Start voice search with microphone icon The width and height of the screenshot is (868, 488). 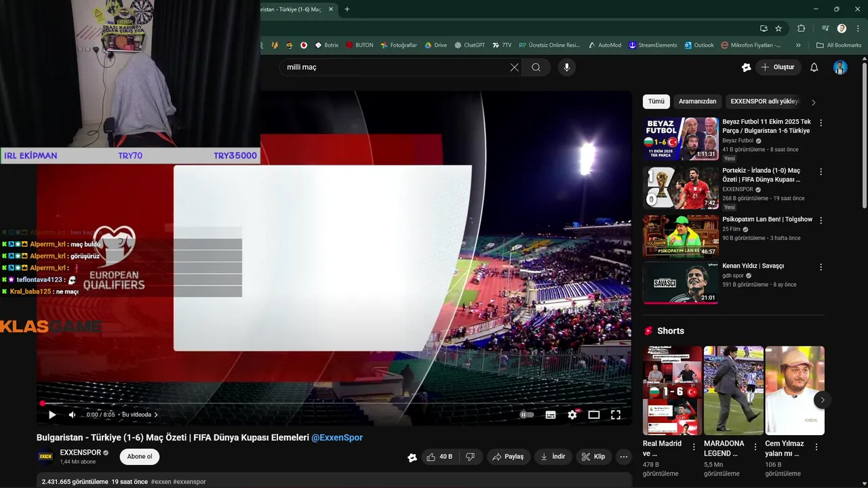point(567,67)
